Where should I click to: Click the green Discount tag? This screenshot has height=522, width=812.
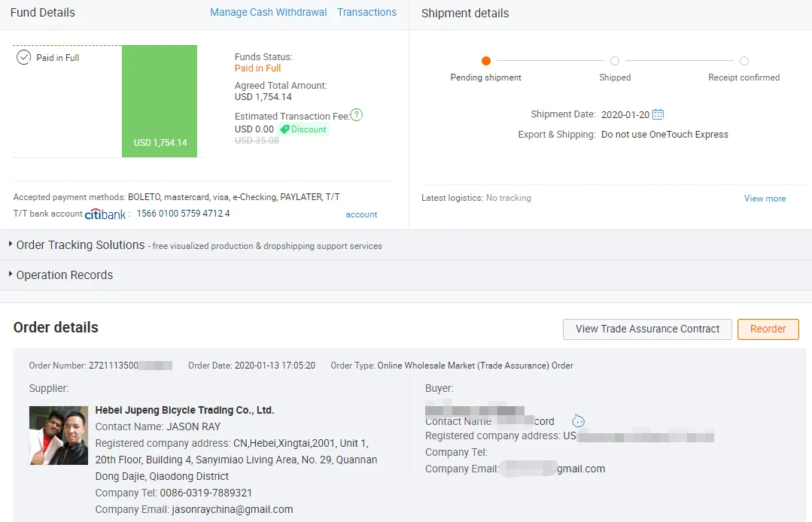point(303,129)
